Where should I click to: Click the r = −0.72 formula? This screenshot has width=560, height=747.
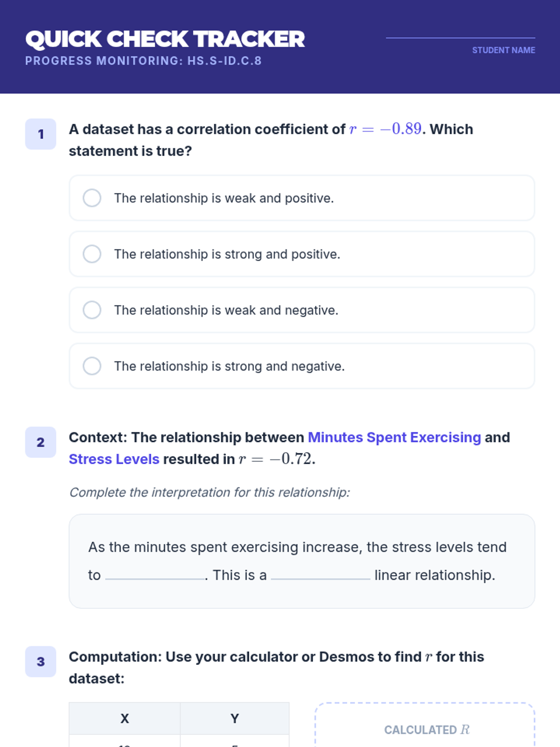(277, 459)
